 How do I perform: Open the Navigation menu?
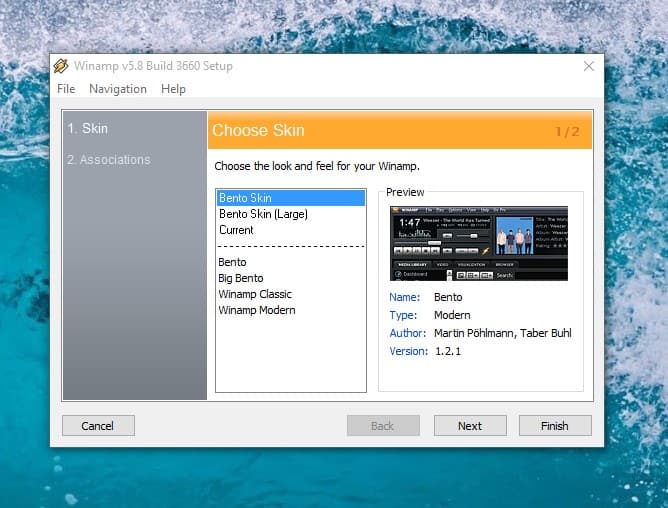click(x=118, y=89)
